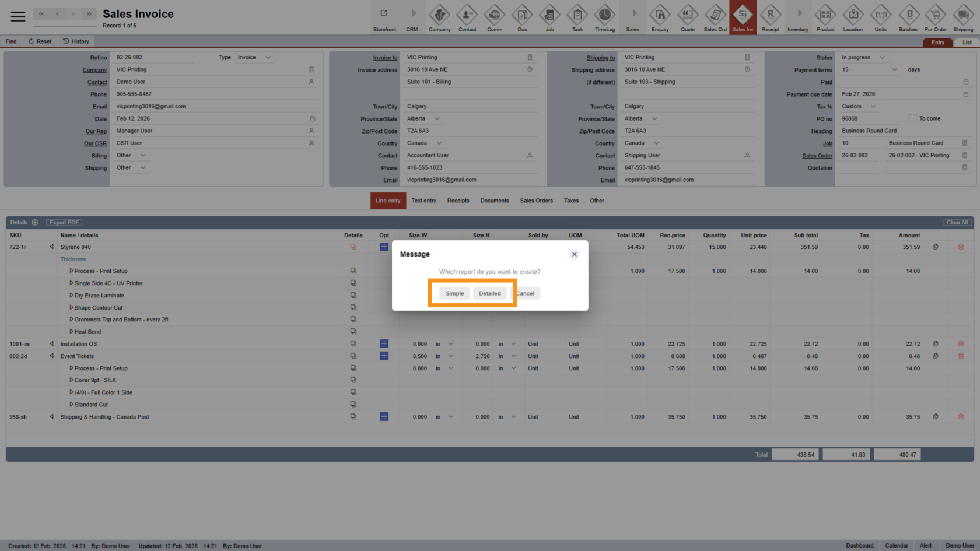Open the Receipt module icon

(x=770, y=16)
